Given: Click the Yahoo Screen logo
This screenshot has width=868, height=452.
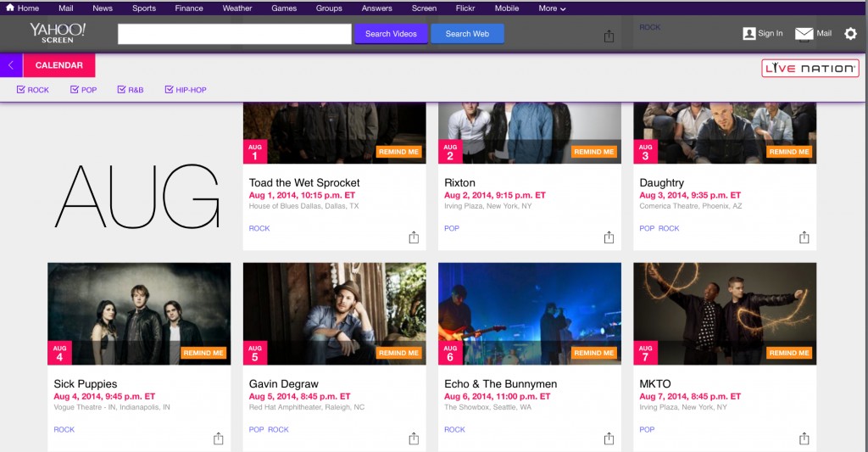Looking at the screenshot, I should pos(58,33).
